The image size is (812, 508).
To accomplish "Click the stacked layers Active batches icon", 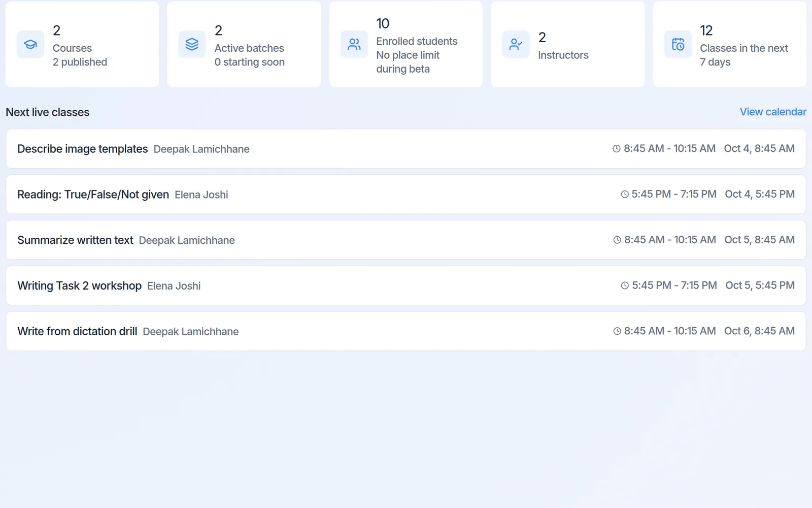I will pyautogui.click(x=192, y=44).
